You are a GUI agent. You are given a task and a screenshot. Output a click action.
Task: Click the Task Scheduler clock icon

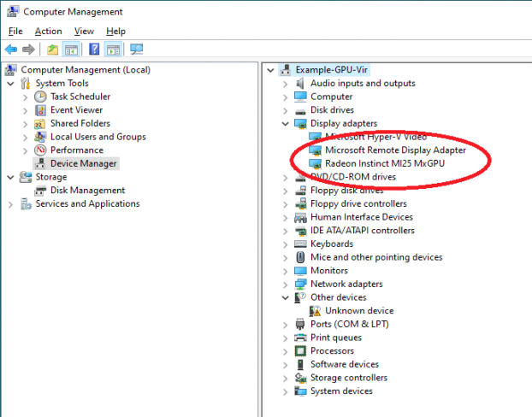pyautogui.click(x=40, y=97)
